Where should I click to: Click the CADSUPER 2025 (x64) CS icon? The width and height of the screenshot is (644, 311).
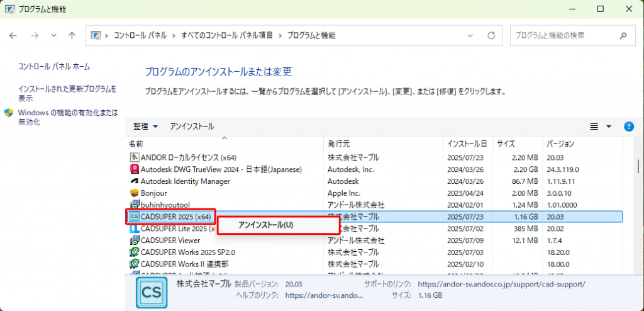(135, 217)
